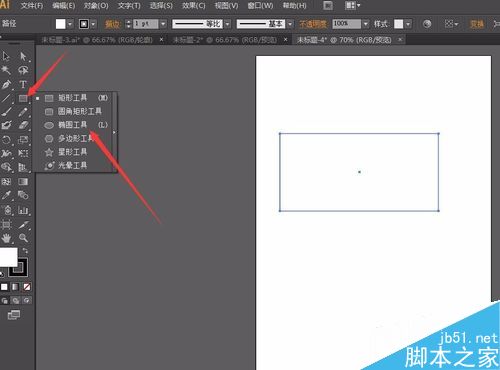Select the Blend tool
Viewport: 500px width, 370px height.
[x=23, y=195]
